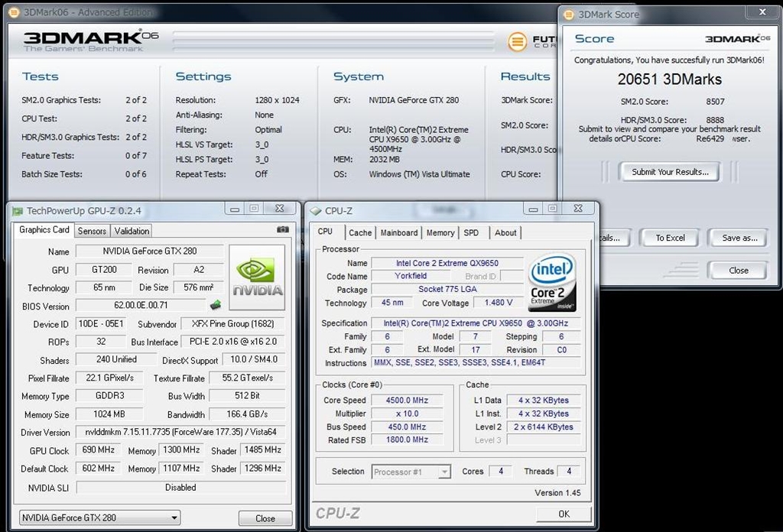783x532 pixels.
Task: Click the BIOS save chip icon
Action: [216, 306]
